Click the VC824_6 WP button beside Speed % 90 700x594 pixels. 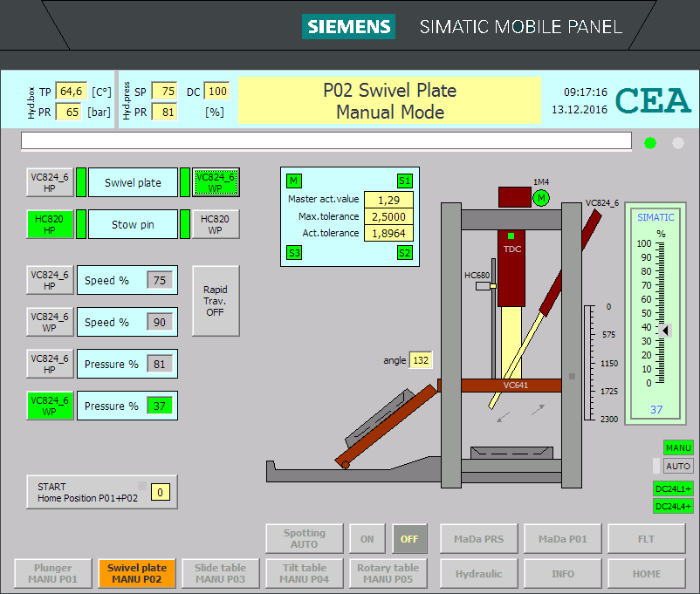(50, 322)
